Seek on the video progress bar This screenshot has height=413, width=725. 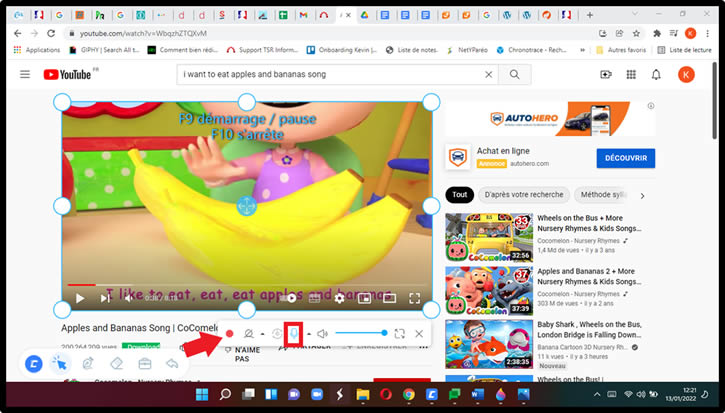pos(246,285)
